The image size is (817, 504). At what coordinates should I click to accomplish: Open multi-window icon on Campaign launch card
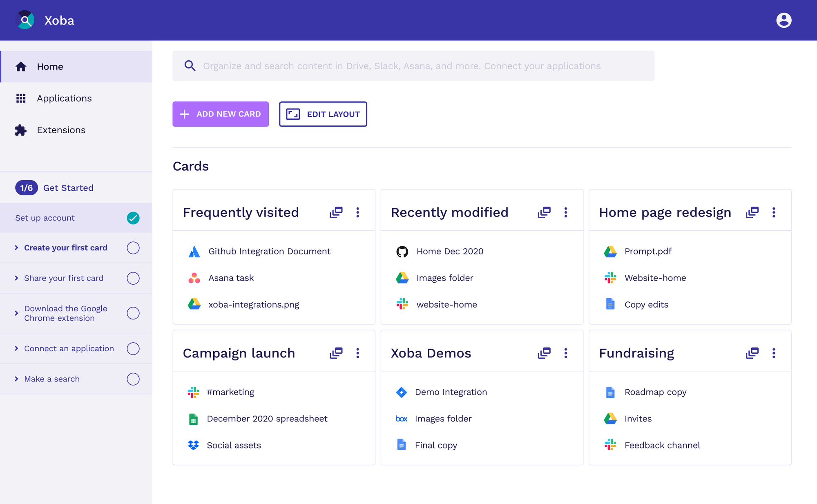[x=336, y=353]
